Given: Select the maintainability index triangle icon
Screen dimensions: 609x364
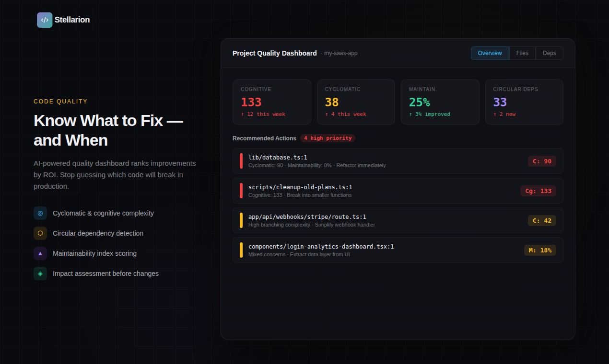Looking at the screenshot, I should coord(40,253).
